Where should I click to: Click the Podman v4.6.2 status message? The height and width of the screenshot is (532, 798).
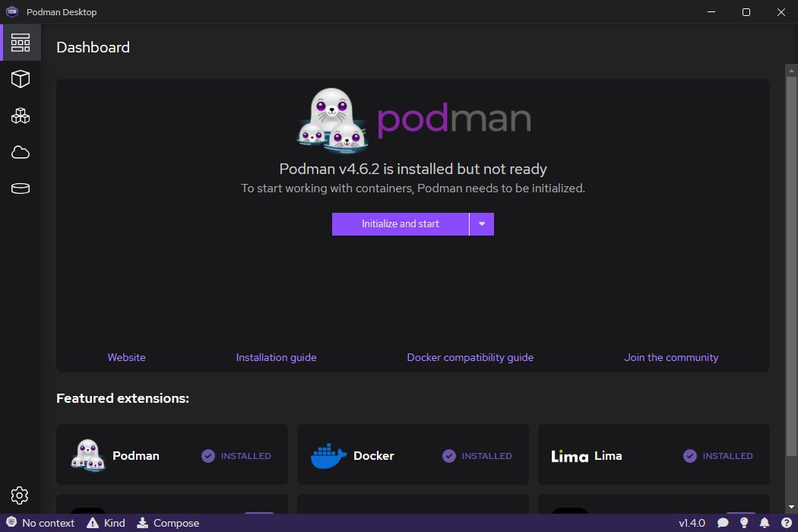tap(413, 169)
